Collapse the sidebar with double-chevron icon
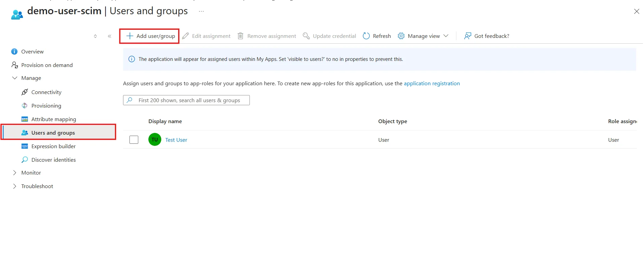The image size is (644, 273). coord(110,36)
